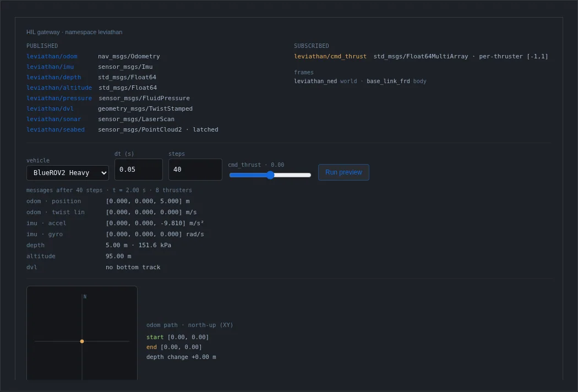578x392 pixels.
Task: Click the depth change +0.00 m text
Action: [181, 357]
